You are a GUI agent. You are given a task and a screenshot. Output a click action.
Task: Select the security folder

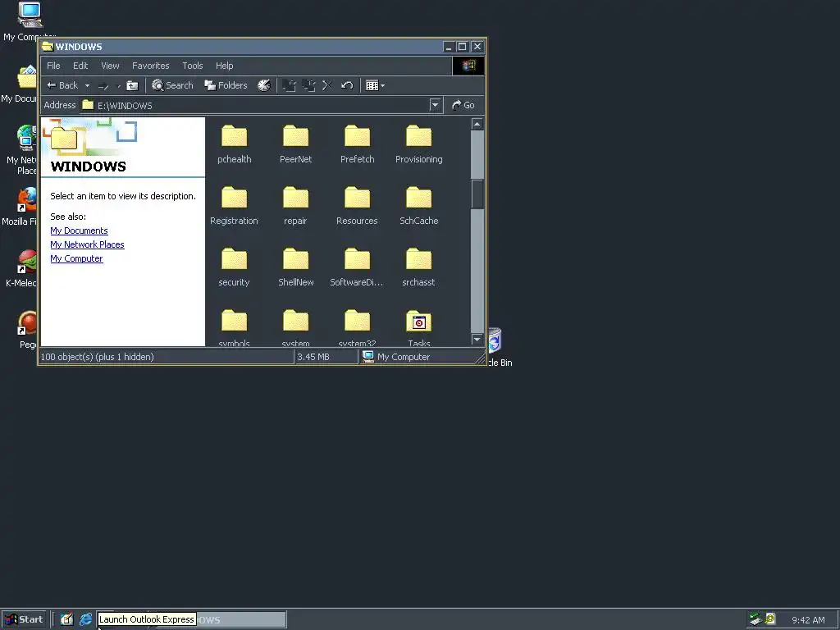tap(234, 267)
